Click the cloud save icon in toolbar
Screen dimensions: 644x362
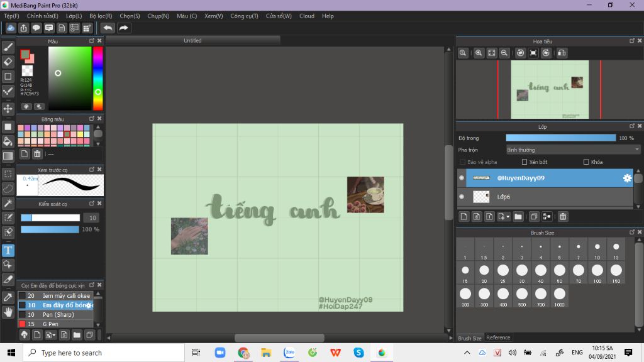[x=11, y=28]
